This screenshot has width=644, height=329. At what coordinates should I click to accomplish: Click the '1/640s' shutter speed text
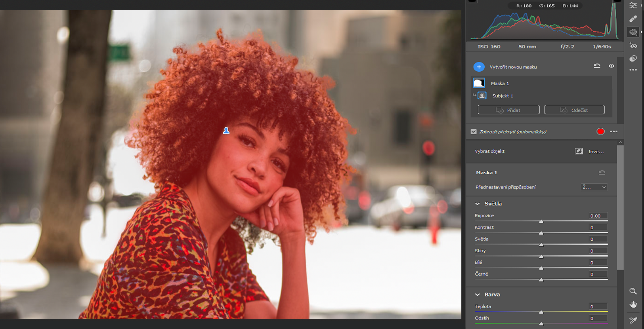click(602, 47)
